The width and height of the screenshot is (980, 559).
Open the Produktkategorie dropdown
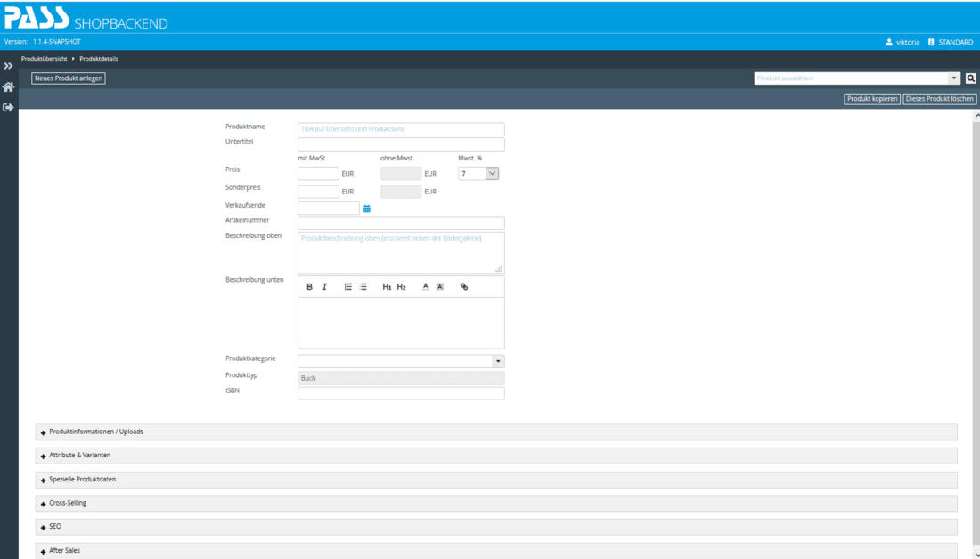click(498, 360)
